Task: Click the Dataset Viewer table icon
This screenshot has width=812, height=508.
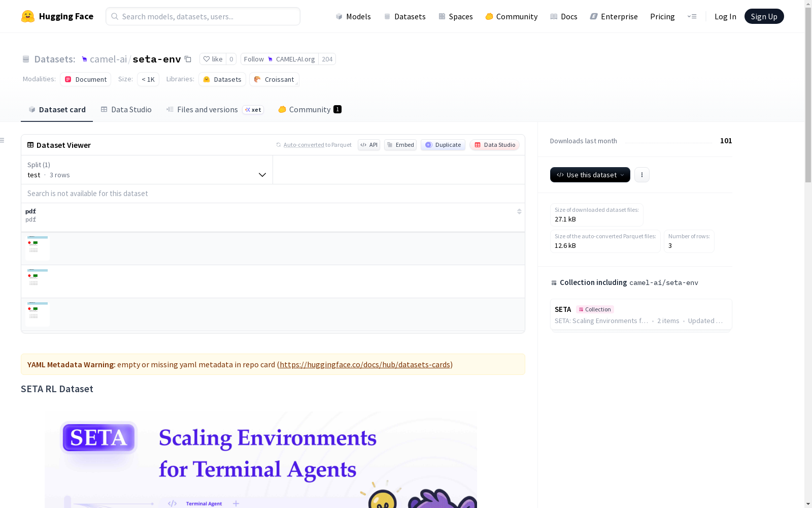Action: (30, 145)
